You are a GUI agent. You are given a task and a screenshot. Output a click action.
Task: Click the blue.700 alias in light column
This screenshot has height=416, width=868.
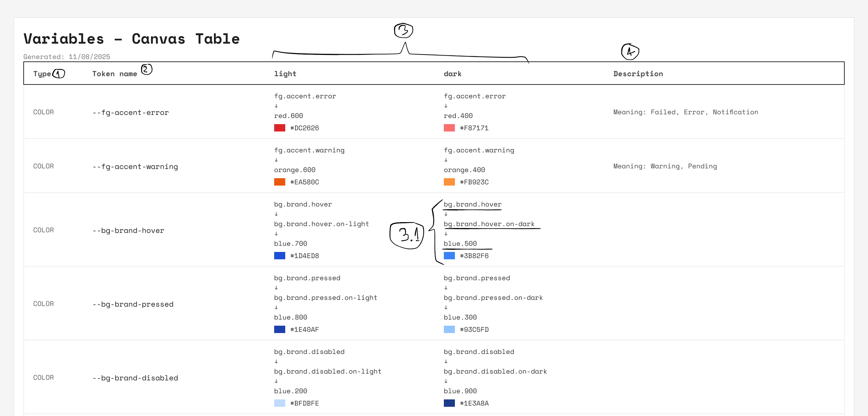tap(290, 244)
